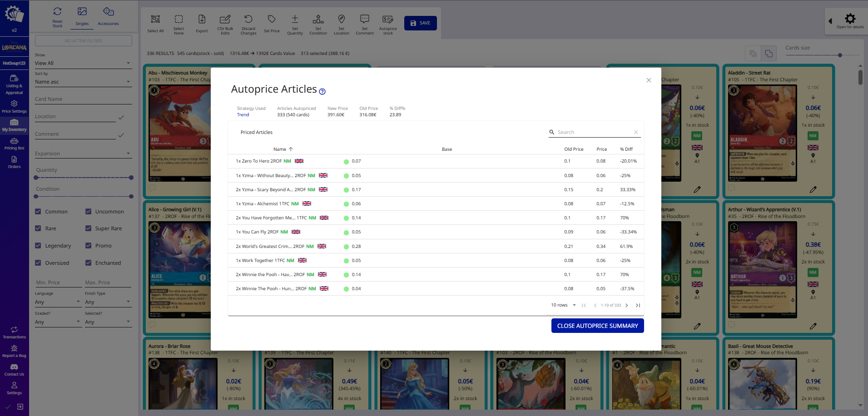Toggle the Enchanted checkbox

click(x=89, y=263)
